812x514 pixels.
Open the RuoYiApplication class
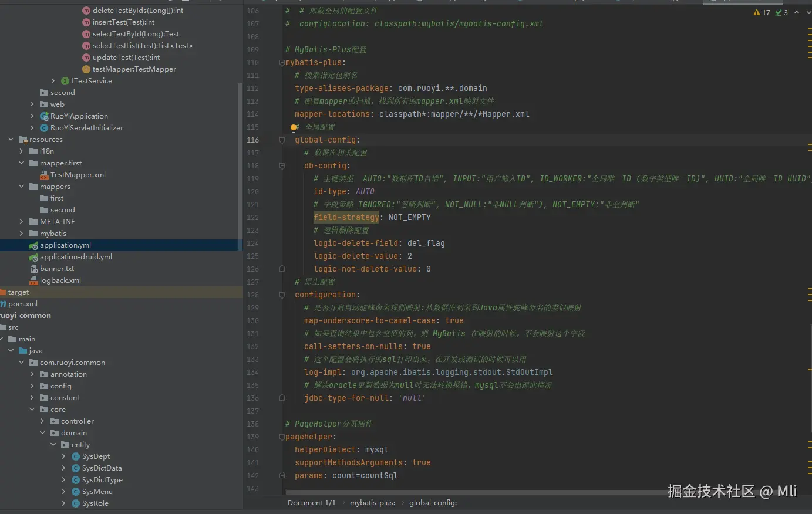tap(79, 116)
